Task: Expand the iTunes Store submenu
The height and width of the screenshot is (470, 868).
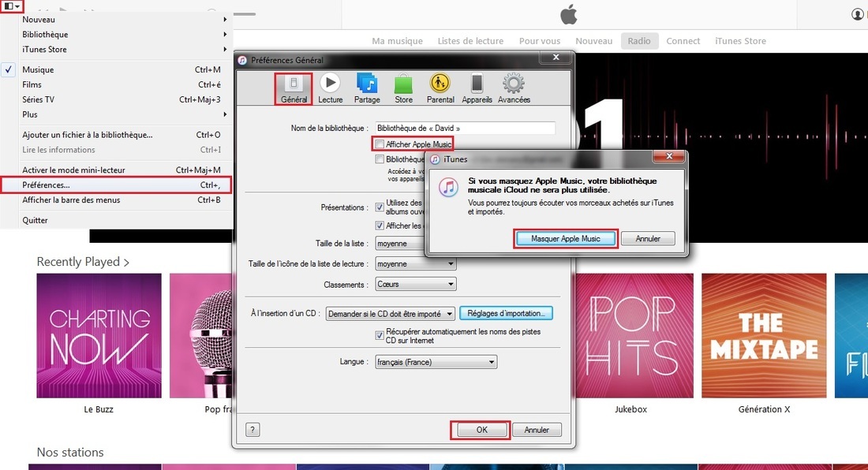Action: pyautogui.click(x=116, y=49)
